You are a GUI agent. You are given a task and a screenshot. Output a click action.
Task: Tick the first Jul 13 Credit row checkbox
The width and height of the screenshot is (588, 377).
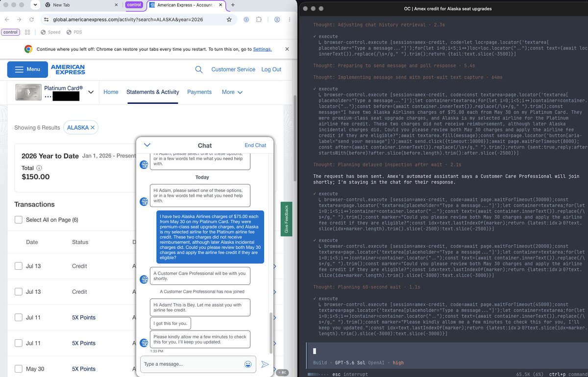(18, 266)
